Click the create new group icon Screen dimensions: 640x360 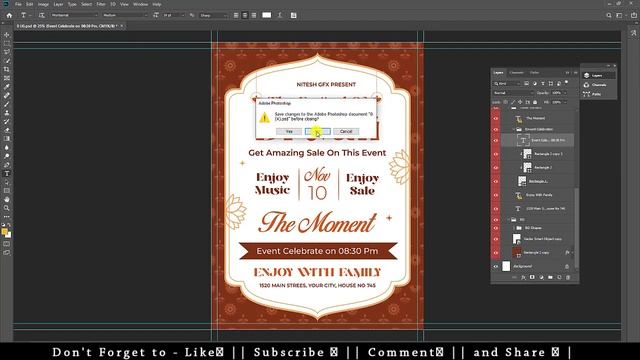[x=550, y=278]
